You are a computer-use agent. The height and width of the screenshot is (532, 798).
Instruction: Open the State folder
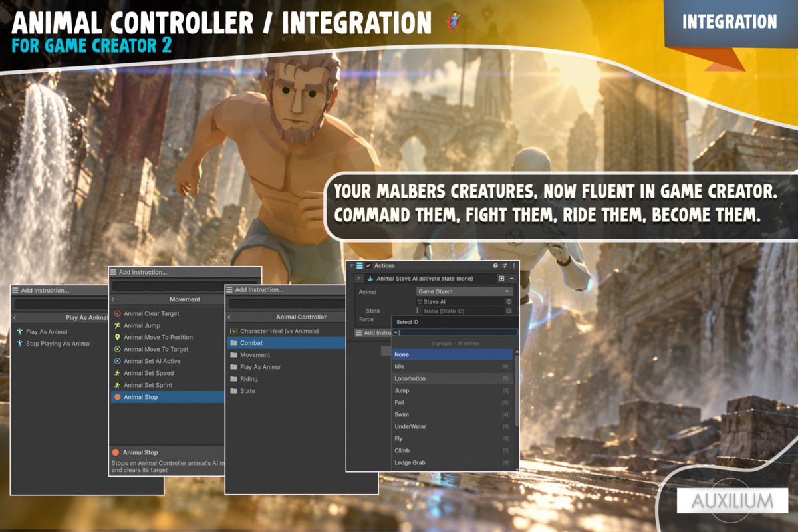(x=285, y=391)
